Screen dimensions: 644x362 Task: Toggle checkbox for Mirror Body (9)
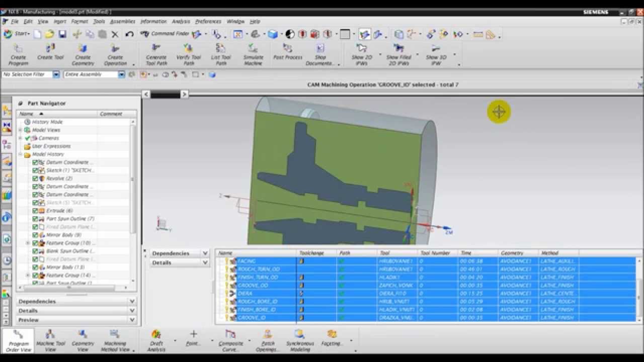(35, 235)
